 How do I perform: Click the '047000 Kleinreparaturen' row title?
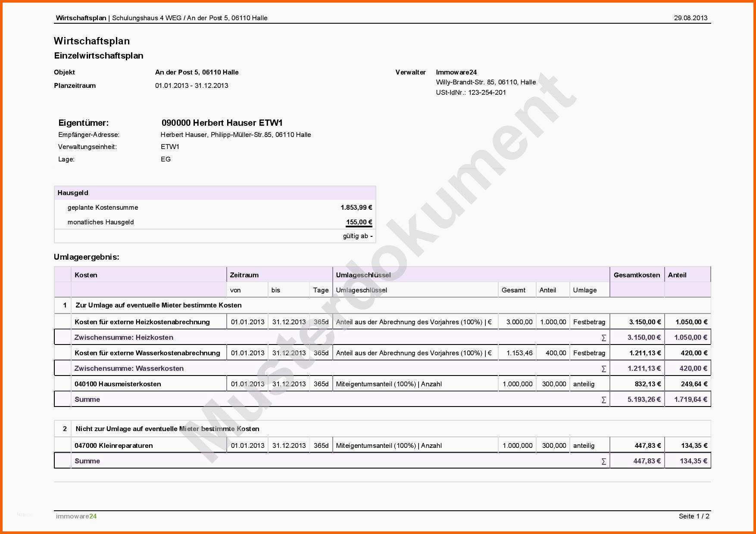pyautogui.click(x=114, y=445)
